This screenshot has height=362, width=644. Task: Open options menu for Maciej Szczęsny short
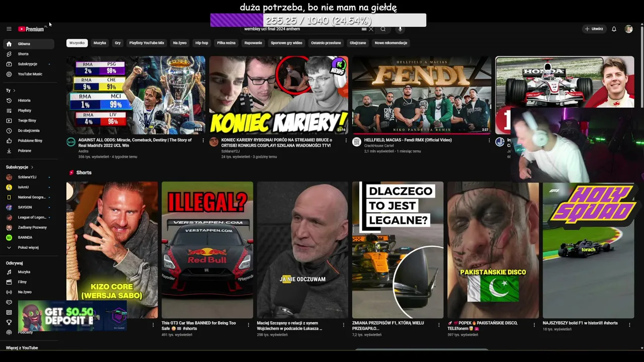point(344,325)
